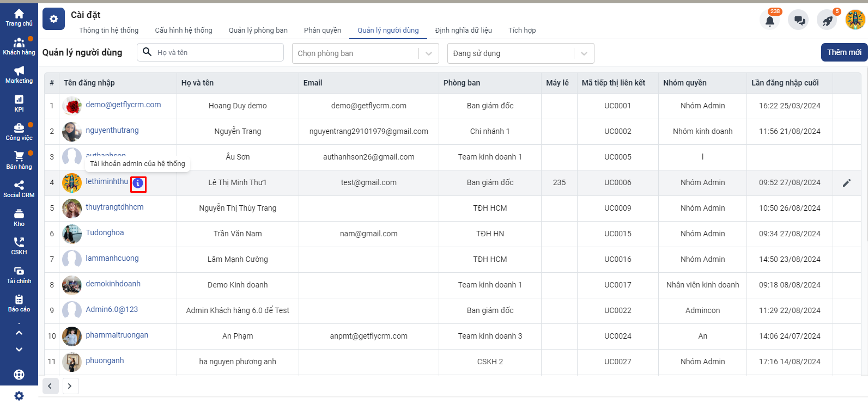Click avatar thumbnail of nguyenthutrang
868x404 pixels.
pyautogui.click(x=72, y=131)
